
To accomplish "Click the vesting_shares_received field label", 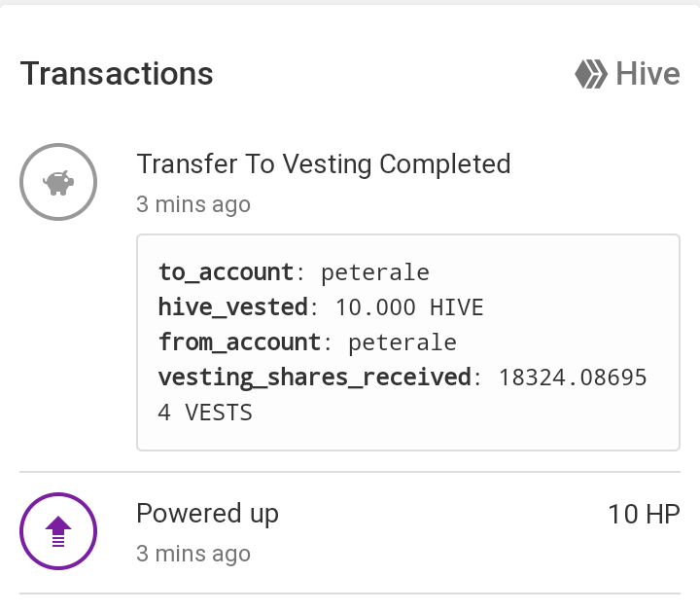I will click(315, 378).
